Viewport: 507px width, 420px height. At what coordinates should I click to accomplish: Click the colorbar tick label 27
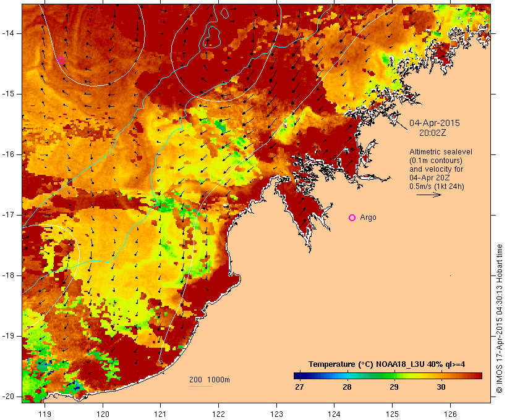pos(299,387)
